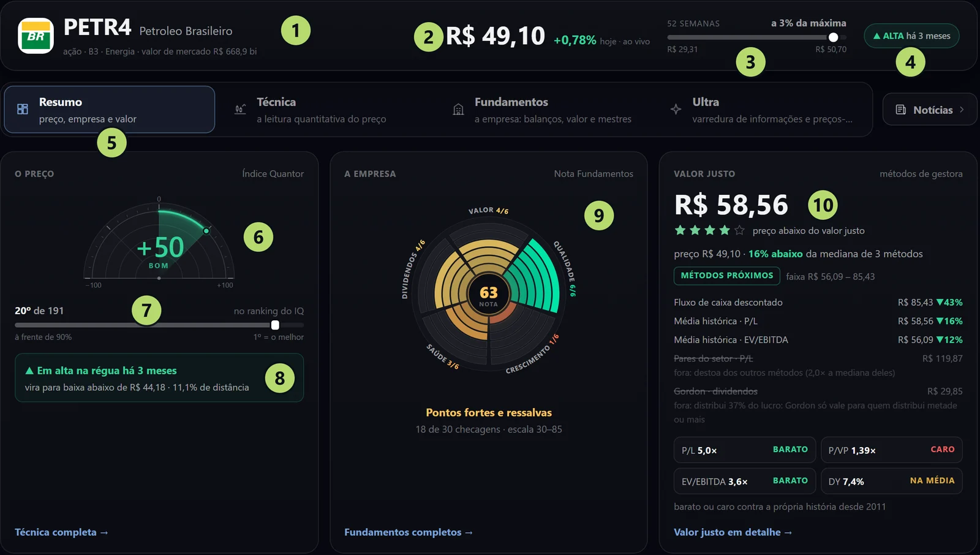Open the Ultra tab
Screen dimensions: 980x555
(x=763, y=110)
